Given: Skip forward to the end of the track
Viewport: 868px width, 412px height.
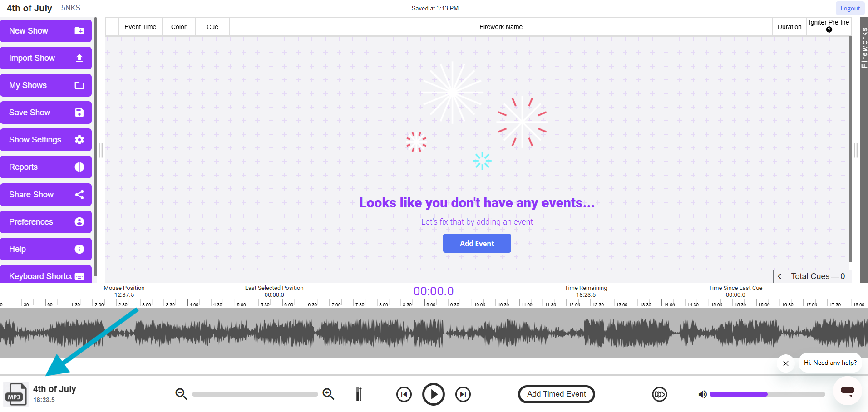Looking at the screenshot, I should pos(463,394).
